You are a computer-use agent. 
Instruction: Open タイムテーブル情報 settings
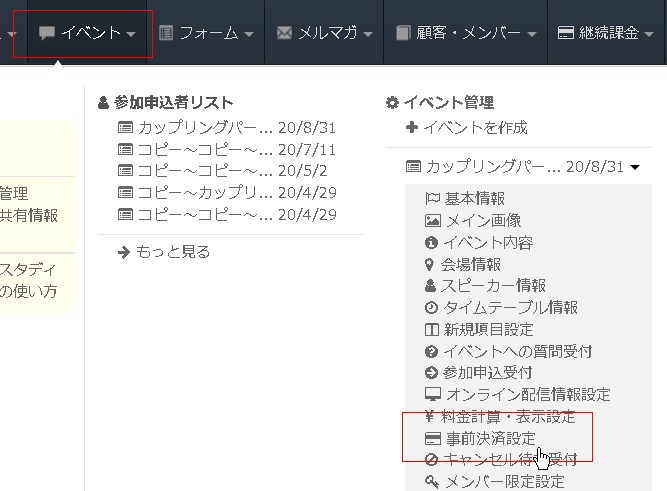510,307
